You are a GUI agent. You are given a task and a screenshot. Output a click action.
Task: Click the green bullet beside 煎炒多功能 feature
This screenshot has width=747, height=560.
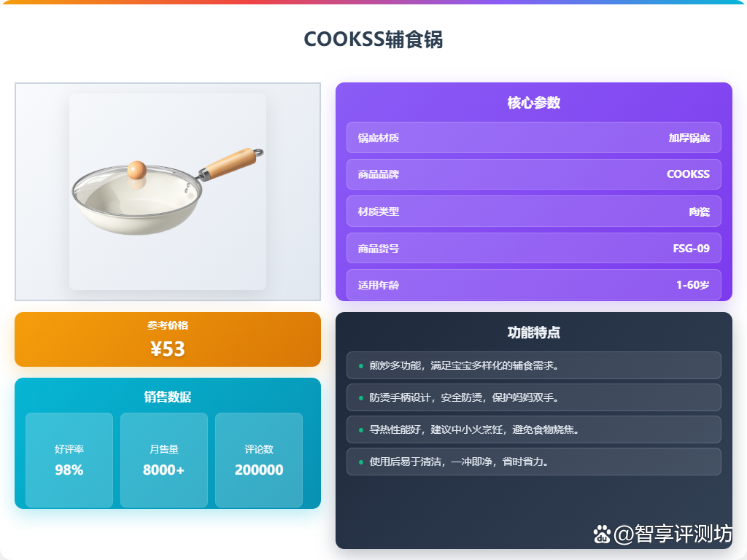click(360, 366)
